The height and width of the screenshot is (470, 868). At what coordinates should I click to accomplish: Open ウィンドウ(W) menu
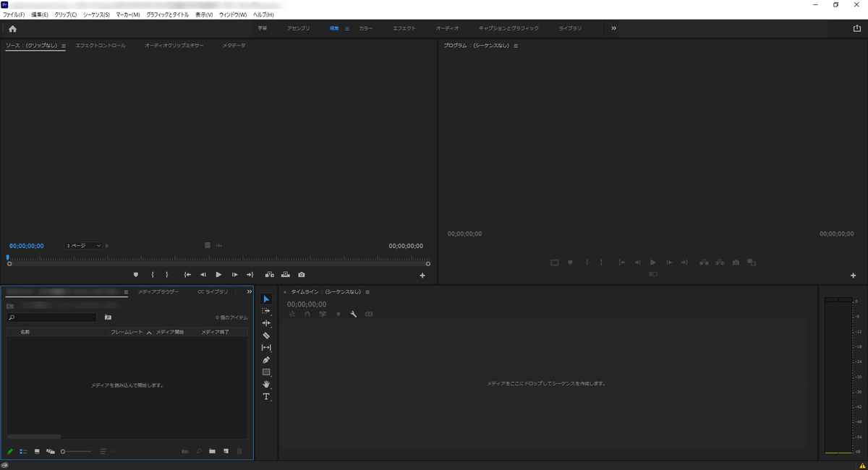(x=233, y=14)
